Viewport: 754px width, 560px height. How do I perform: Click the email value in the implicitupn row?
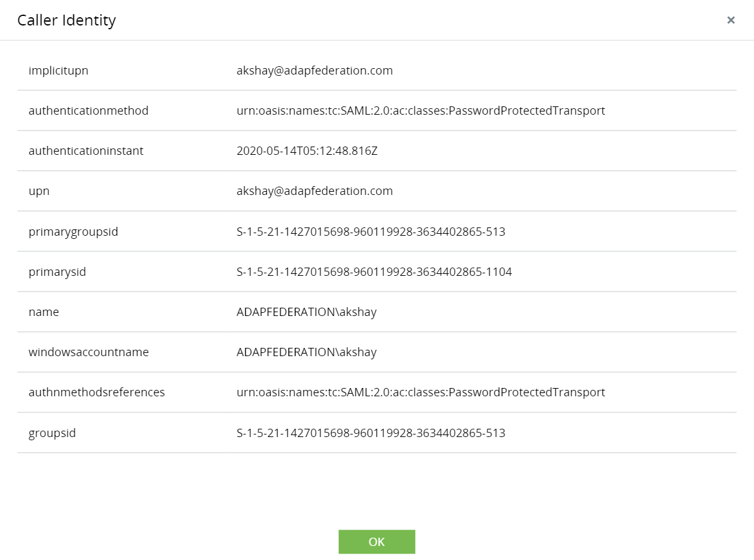pos(315,71)
